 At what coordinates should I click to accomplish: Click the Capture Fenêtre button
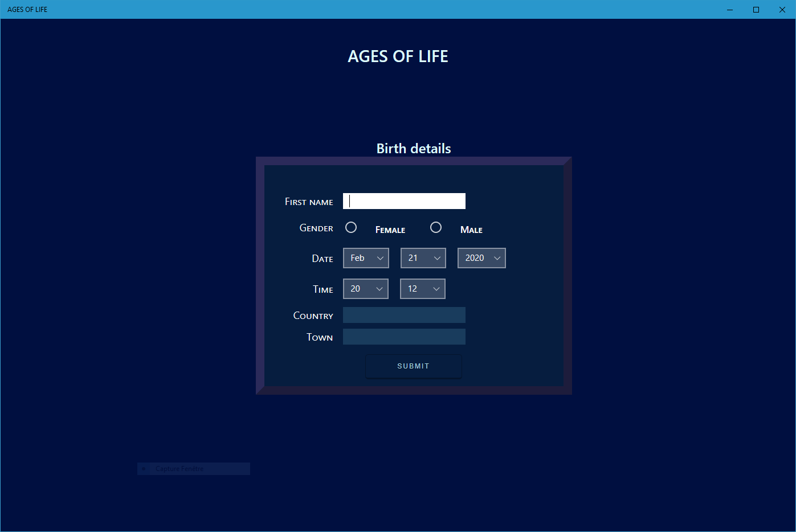click(193, 468)
